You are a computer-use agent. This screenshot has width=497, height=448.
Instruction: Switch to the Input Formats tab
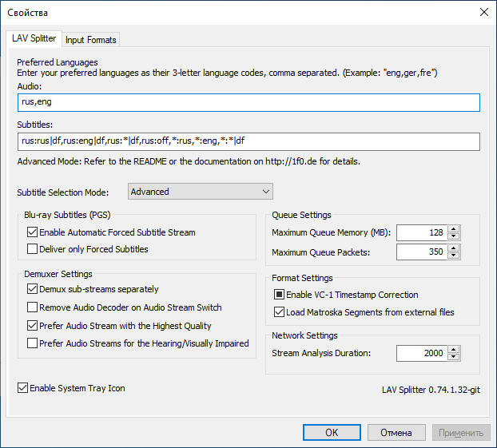[91, 40]
